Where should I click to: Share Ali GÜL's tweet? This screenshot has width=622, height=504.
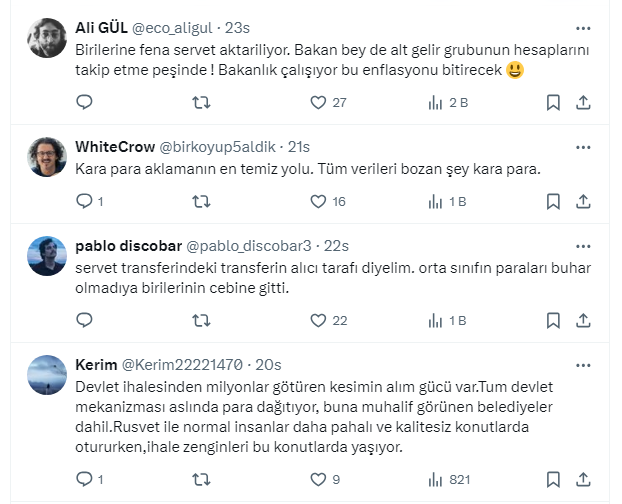(584, 102)
